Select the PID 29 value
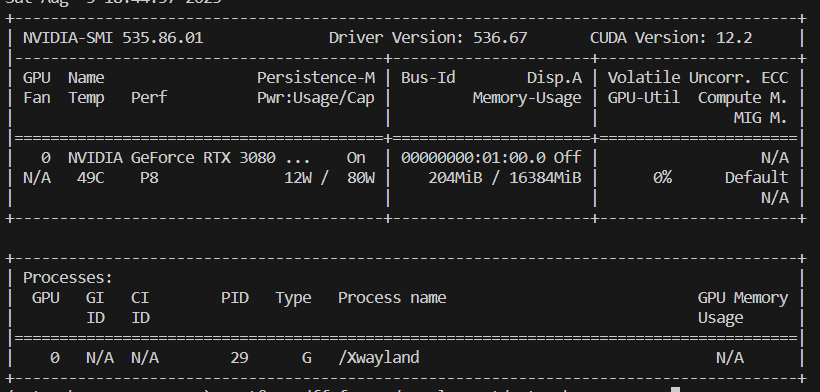 pos(239,358)
